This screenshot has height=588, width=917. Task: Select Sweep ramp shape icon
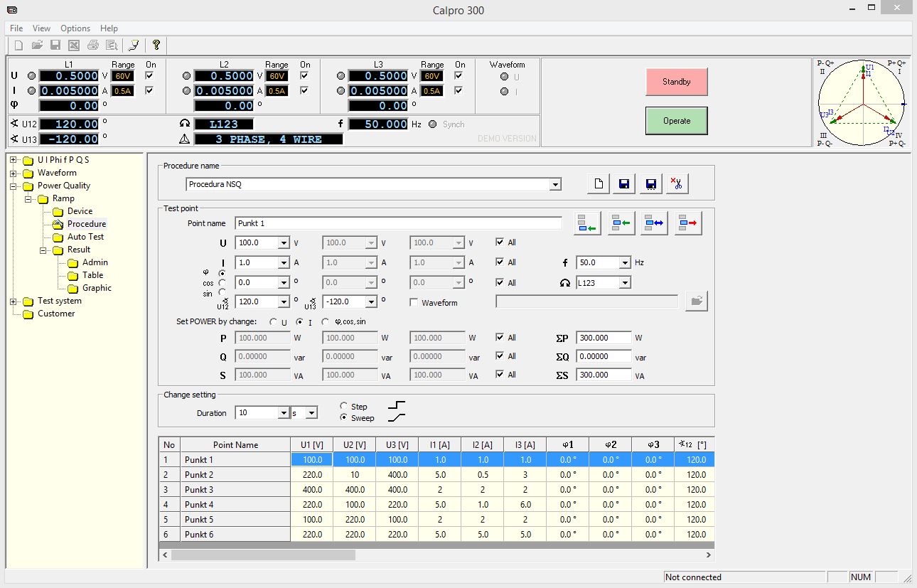pyautogui.click(x=397, y=418)
